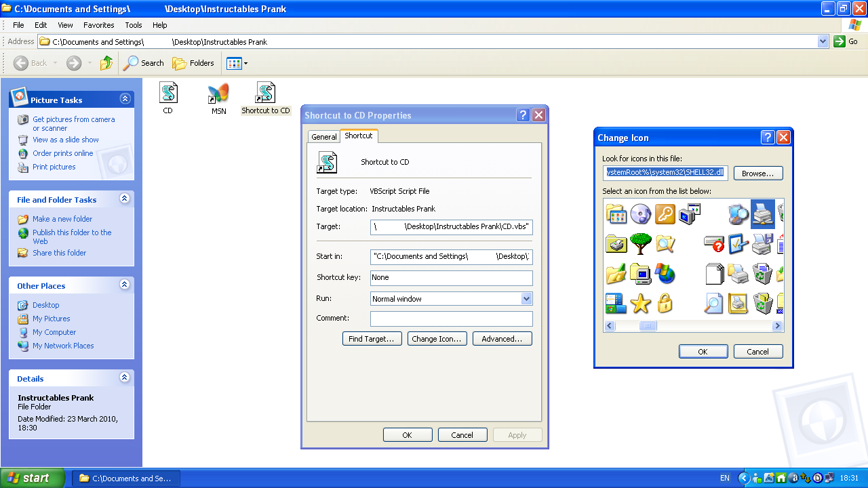
Task: Select the green tree icon in Change Icon dialog
Action: click(640, 243)
